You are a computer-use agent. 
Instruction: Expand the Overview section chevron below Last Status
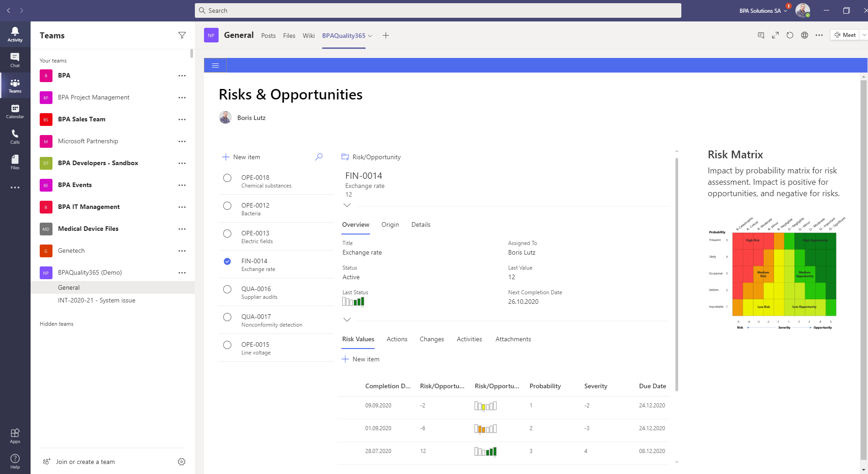347,319
